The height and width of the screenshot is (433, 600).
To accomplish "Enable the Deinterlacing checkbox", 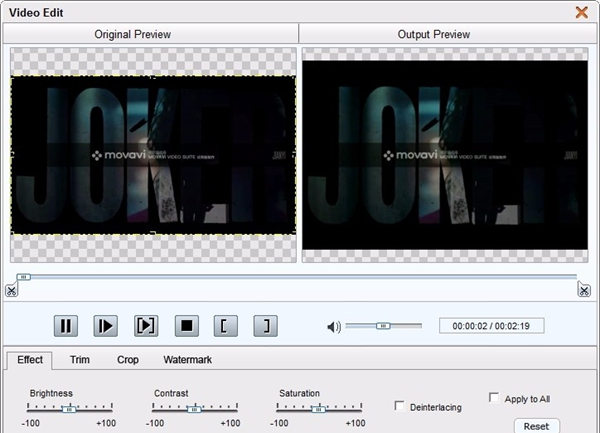I will coord(399,406).
